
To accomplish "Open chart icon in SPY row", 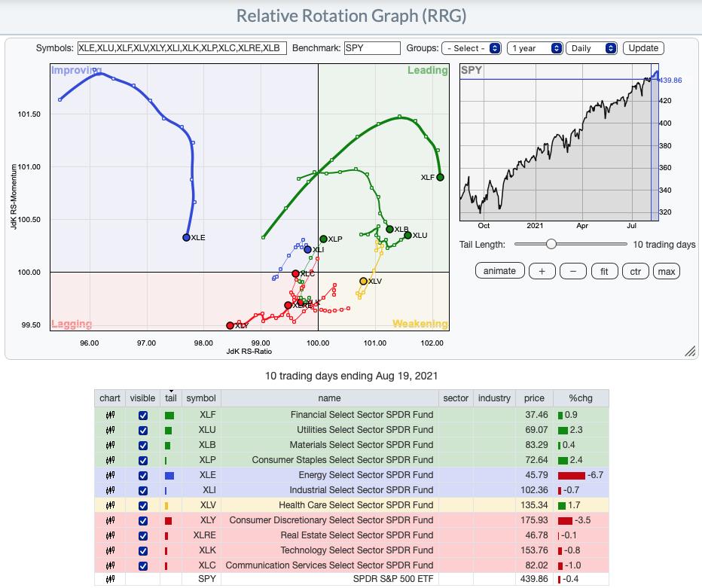I will pyautogui.click(x=110, y=579).
